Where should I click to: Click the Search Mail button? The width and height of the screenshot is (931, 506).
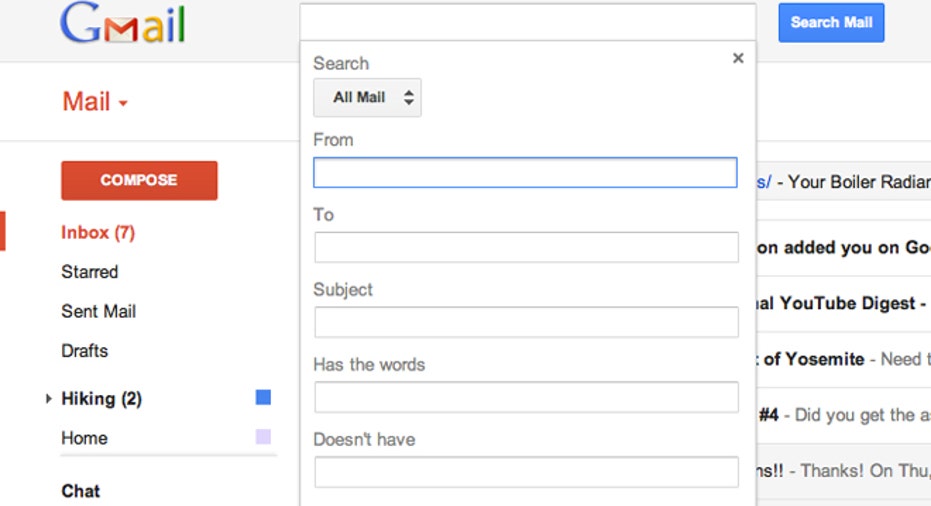pos(831,23)
